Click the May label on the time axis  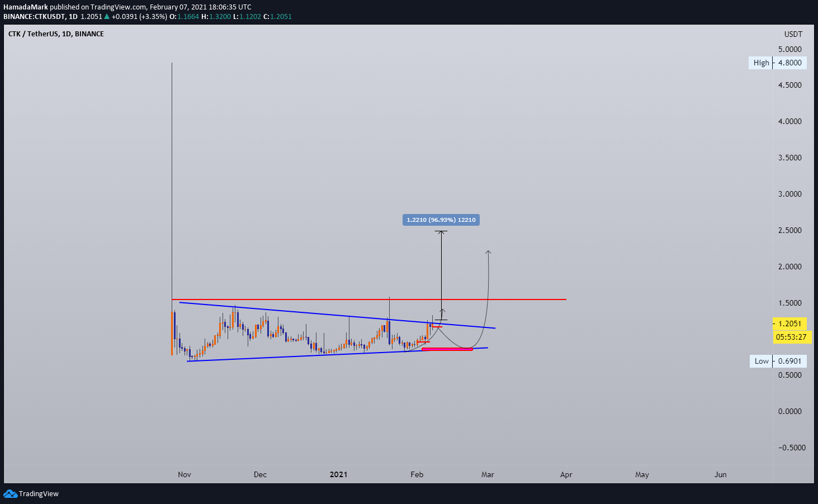pos(642,474)
